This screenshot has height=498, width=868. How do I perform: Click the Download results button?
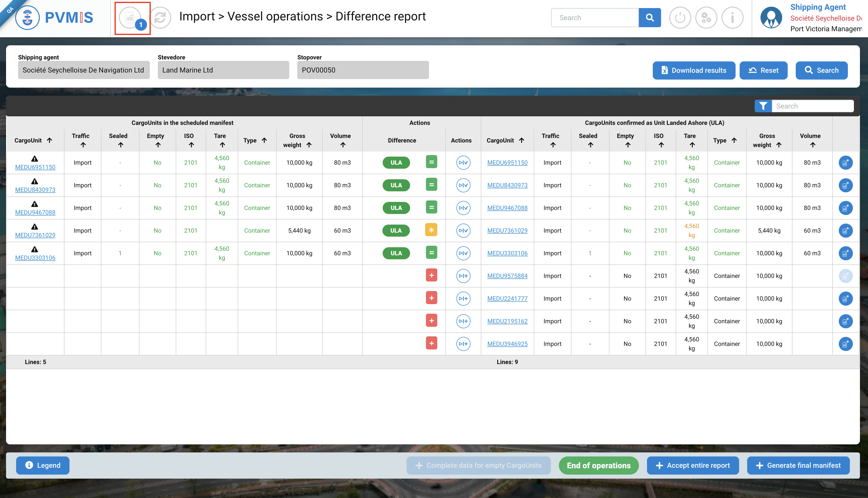point(694,70)
